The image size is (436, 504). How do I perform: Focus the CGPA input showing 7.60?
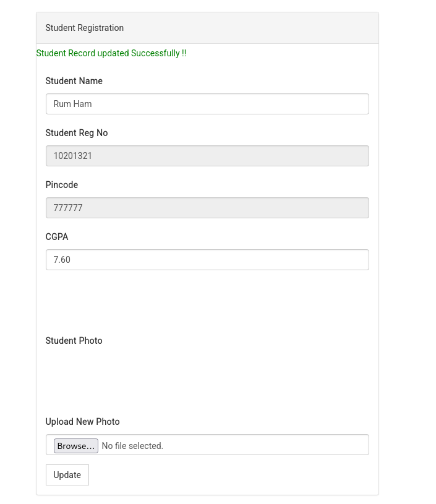(207, 260)
